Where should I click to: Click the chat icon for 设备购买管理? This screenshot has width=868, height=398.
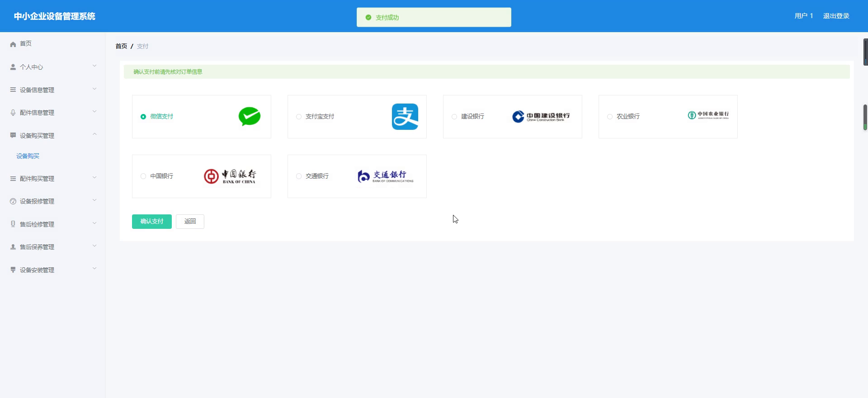click(13, 135)
